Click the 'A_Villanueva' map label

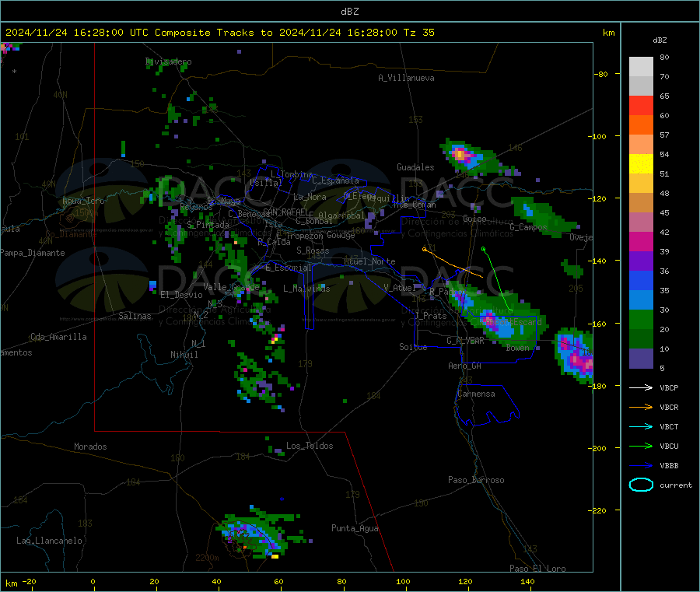(x=406, y=78)
